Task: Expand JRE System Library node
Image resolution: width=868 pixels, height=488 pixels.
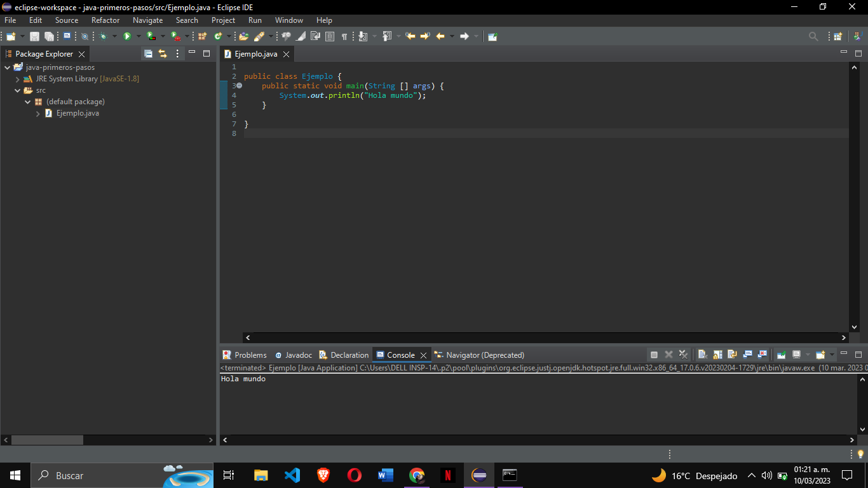Action: [x=18, y=79]
